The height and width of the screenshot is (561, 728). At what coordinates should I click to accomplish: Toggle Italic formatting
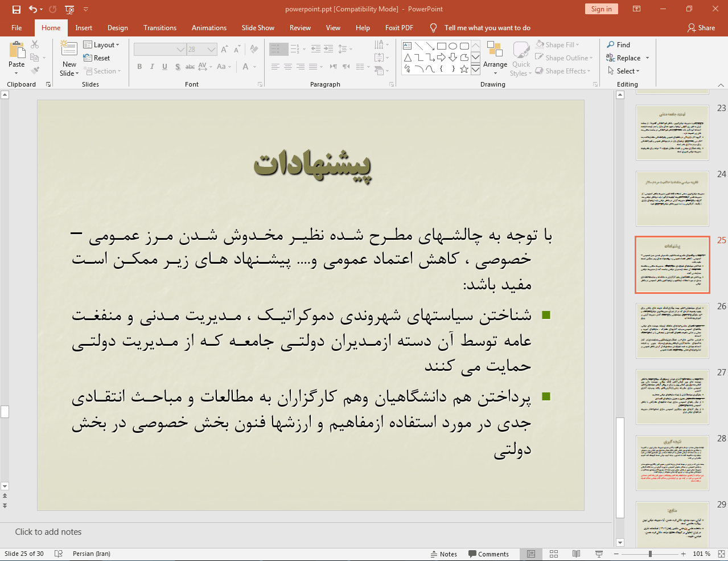tap(152, 67)
